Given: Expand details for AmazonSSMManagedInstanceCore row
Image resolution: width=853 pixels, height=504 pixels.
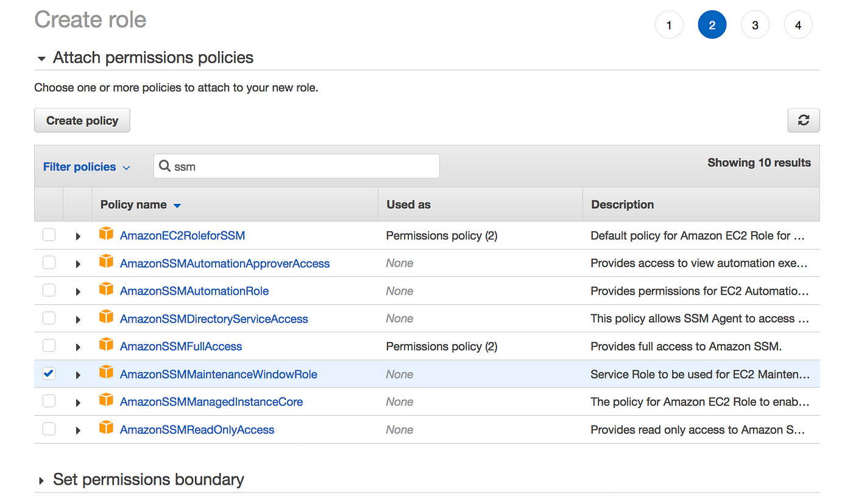Looking at the screenshot, I should click(78, 402).
